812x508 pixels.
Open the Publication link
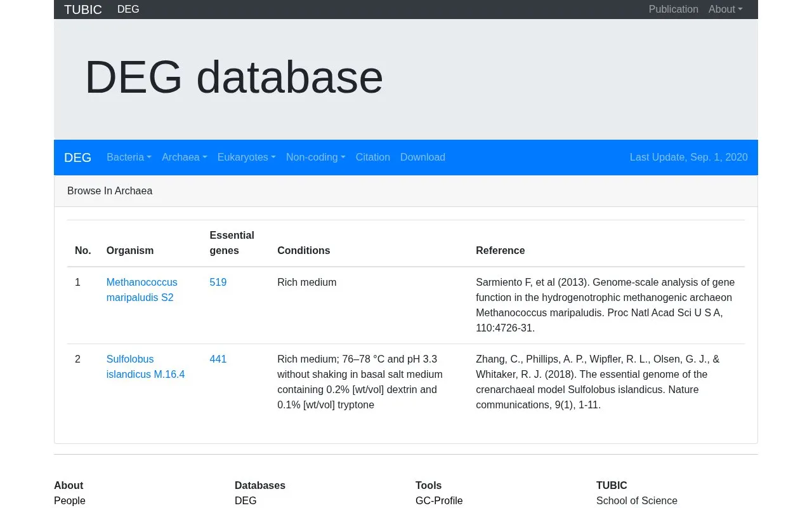[673, 10]
